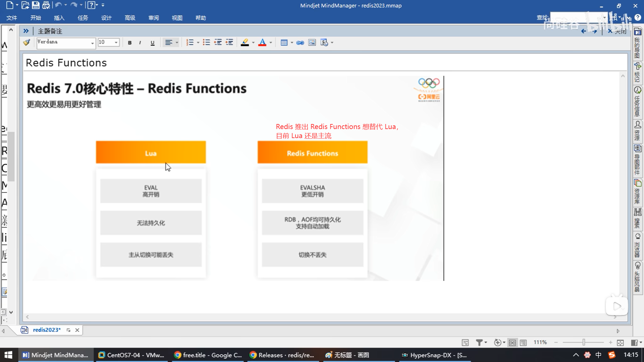This screenshot has height=362, width=644.
Task: Expand the filter dropdown in status bar
Action: pyautogui.click(x=486, y=343)
